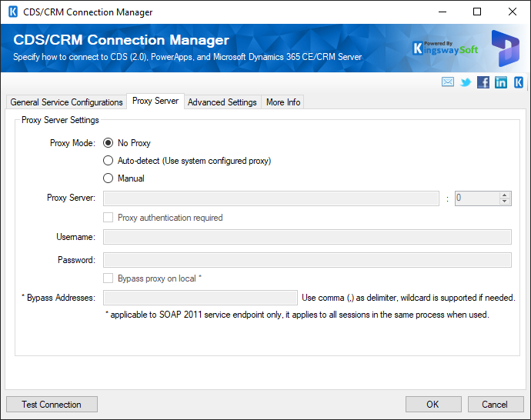Click the Bypass Addresses input field

pyautogui.click(x=201, y=298)
